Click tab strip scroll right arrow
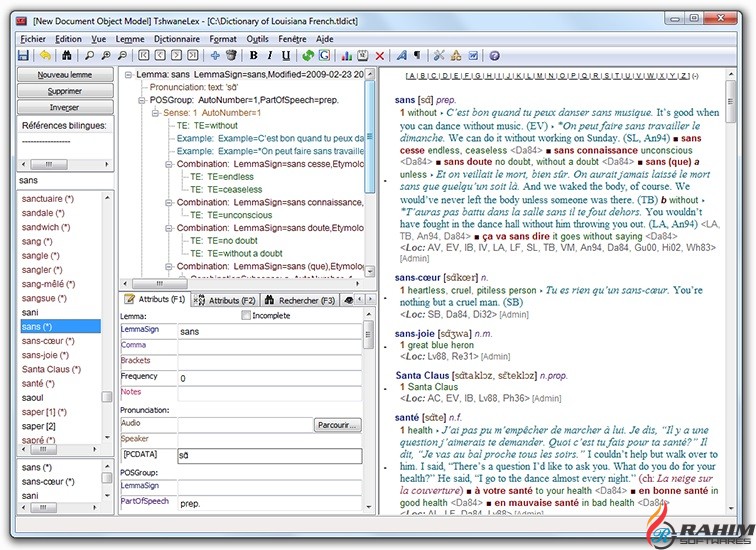The image size is (756, 550). [370, 299]
